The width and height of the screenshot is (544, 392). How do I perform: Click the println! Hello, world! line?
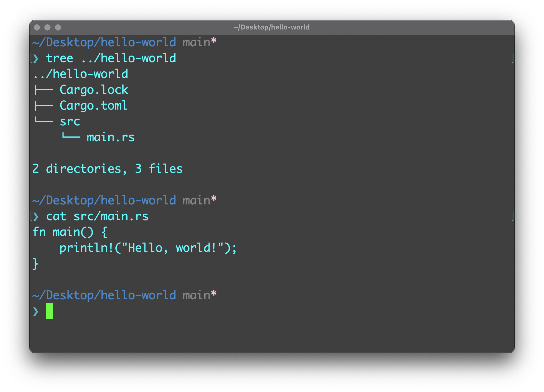point(148,248)
